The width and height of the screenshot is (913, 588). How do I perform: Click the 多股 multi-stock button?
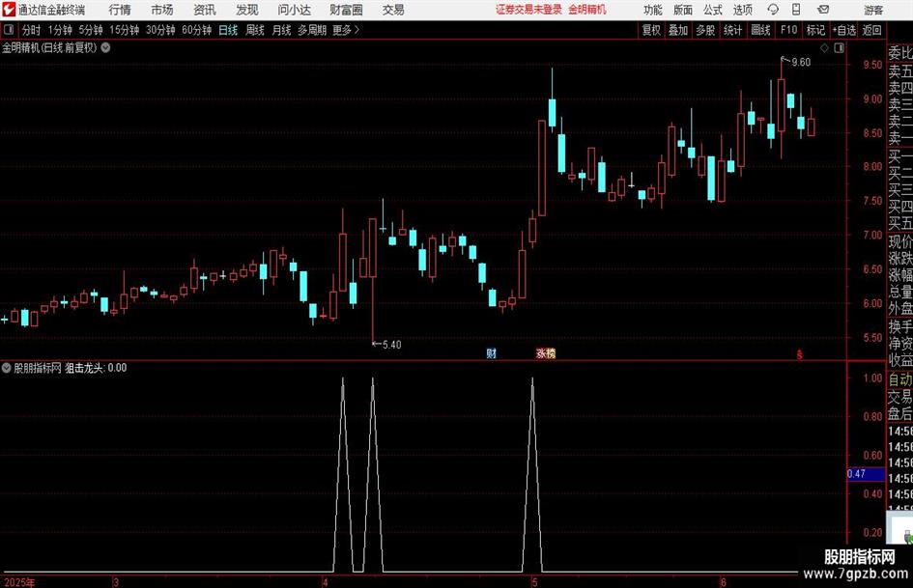coord(705,30)
